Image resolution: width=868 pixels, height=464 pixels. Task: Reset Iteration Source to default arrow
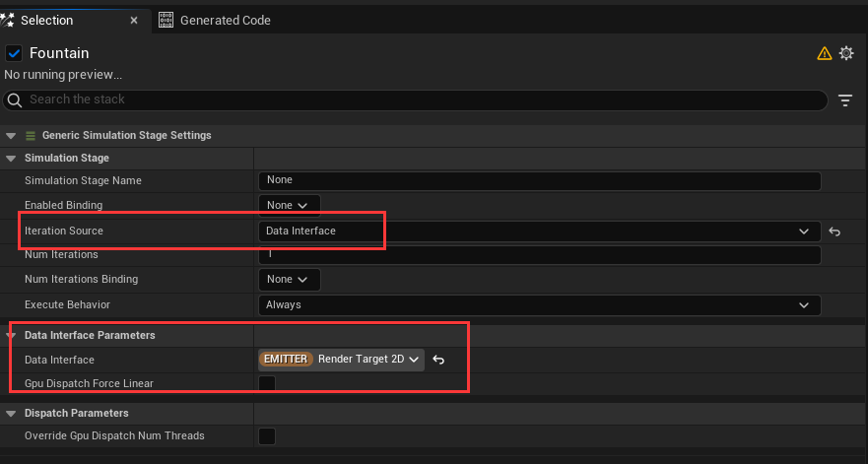tap(835, 232)
